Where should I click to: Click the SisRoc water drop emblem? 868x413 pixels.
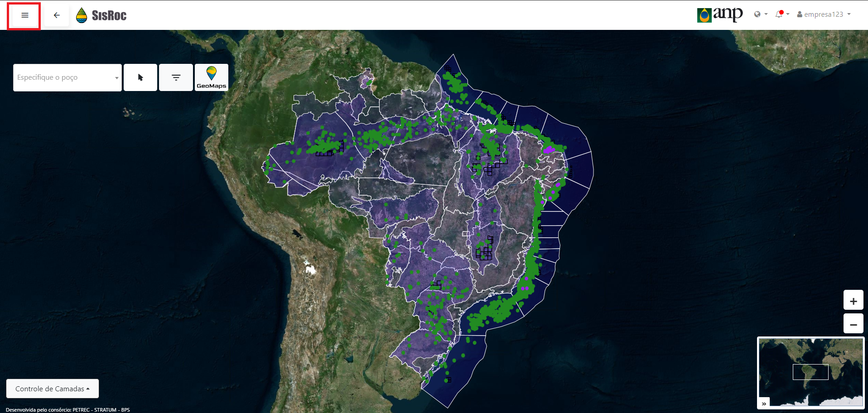click(82, 15)
